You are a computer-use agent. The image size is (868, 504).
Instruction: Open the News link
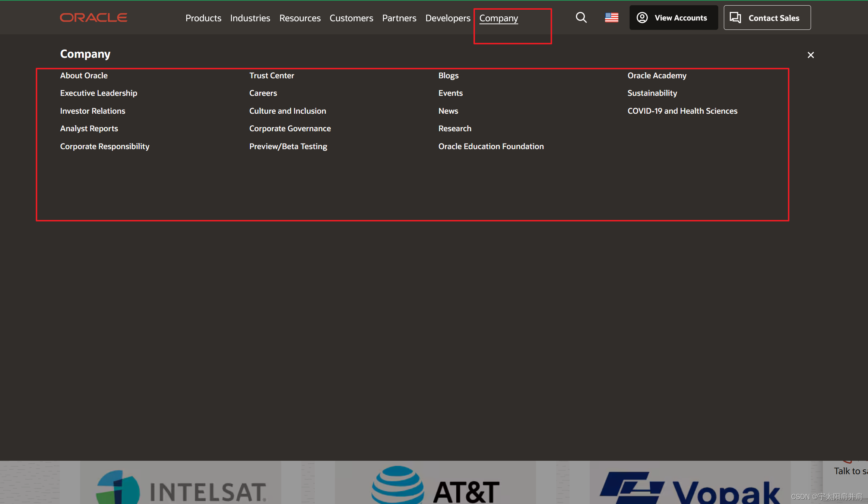pyautogui.click(x=448, y=111)
